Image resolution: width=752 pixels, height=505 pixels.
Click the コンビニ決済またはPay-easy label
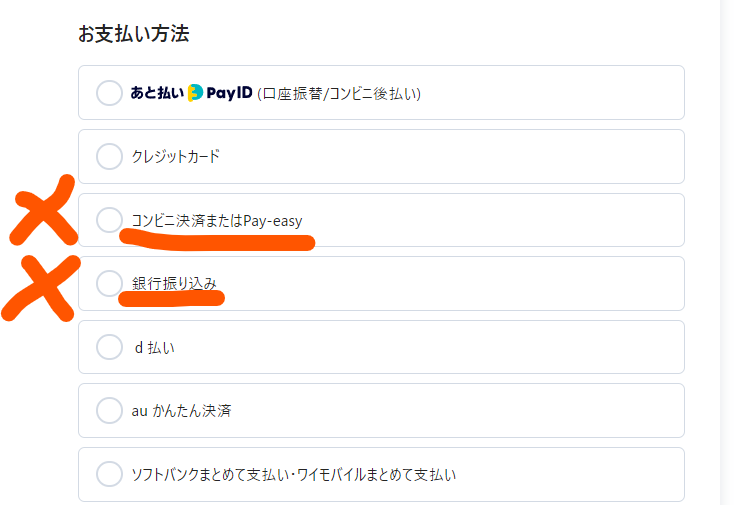(x=216, y=220)
